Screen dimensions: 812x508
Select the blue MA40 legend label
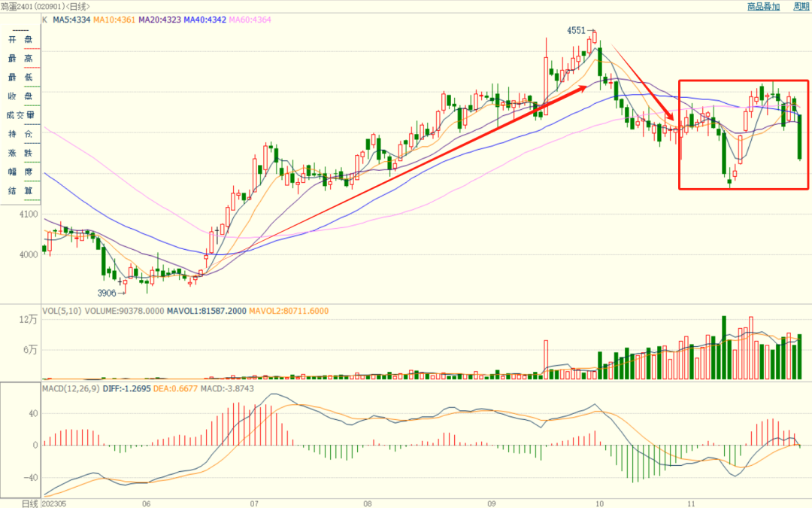coord(212,20)
